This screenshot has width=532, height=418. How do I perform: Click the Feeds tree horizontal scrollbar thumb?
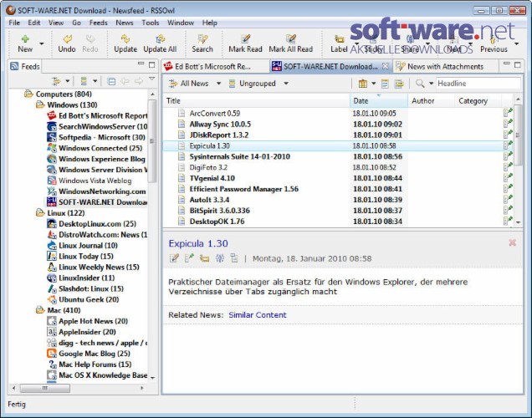45,388
